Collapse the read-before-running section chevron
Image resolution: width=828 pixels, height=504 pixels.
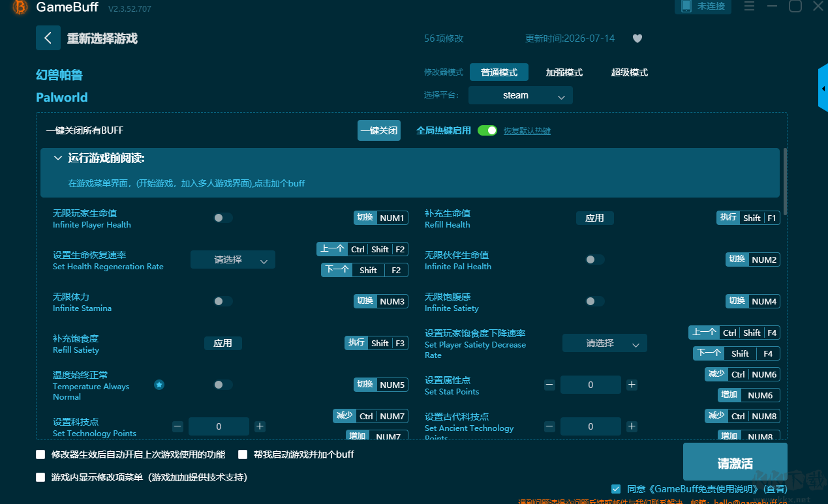click(x=58, y=158)
